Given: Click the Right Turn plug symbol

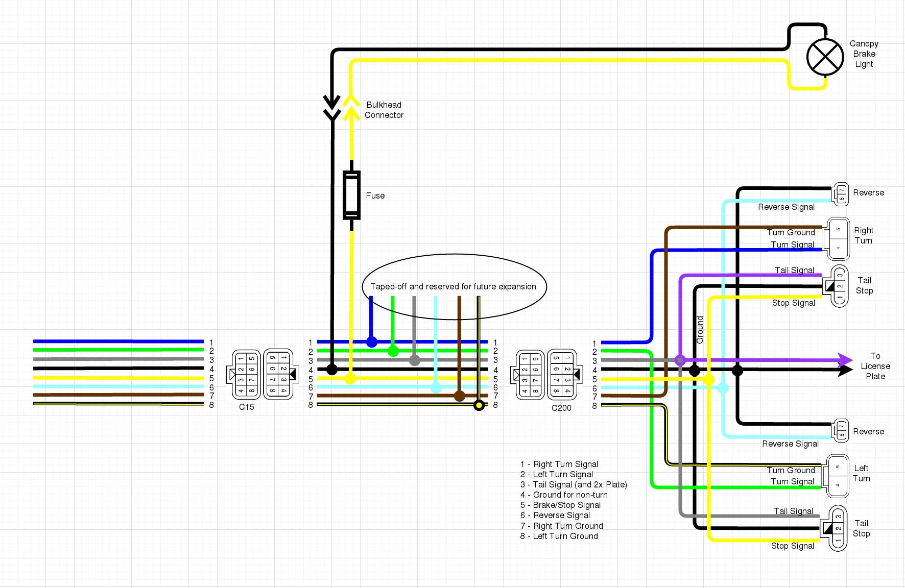Looking at the screenshot, I should [x=836, y=239].
